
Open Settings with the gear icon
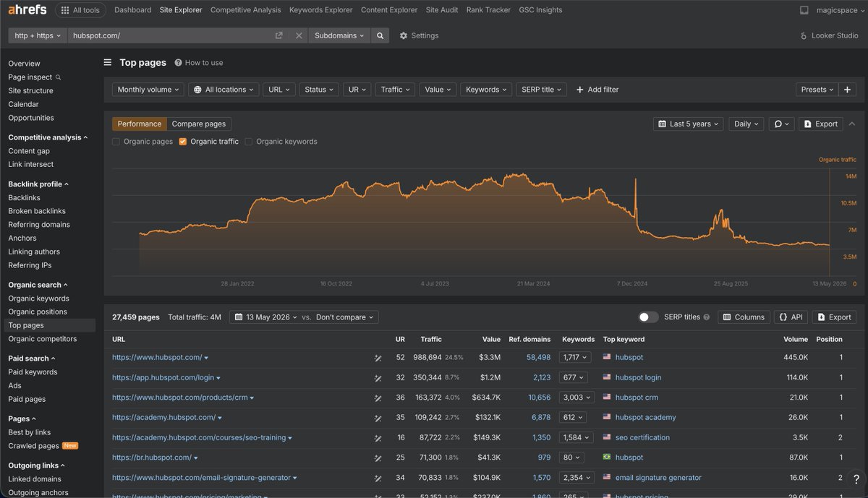(x=404, y=35)
